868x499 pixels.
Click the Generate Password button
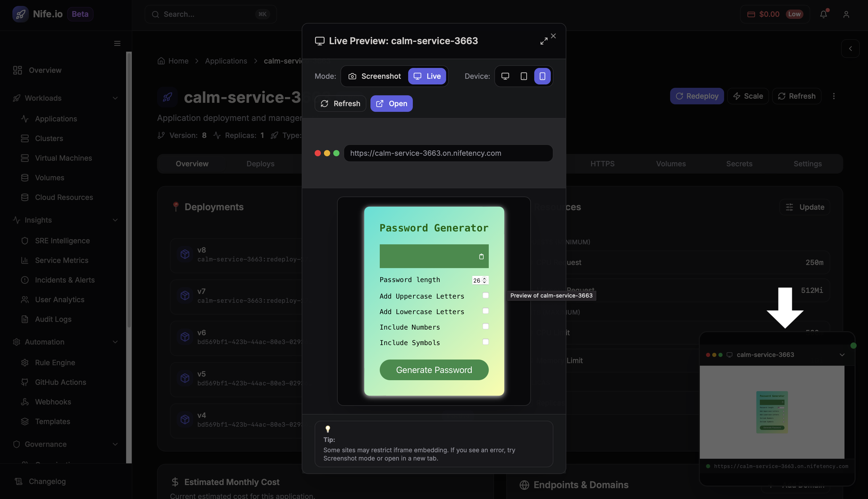(434, 370)
